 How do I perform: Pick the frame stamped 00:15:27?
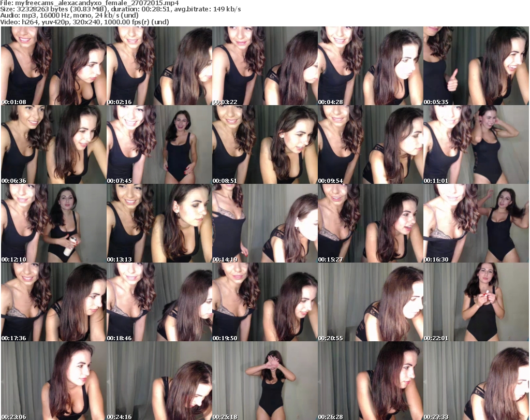point(370,223)
